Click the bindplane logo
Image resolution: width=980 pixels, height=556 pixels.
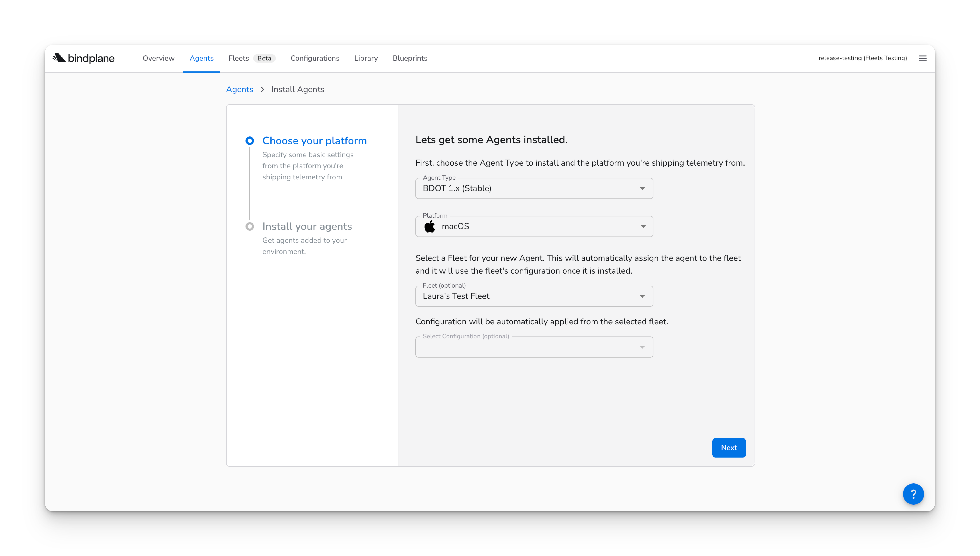(83, 58)
